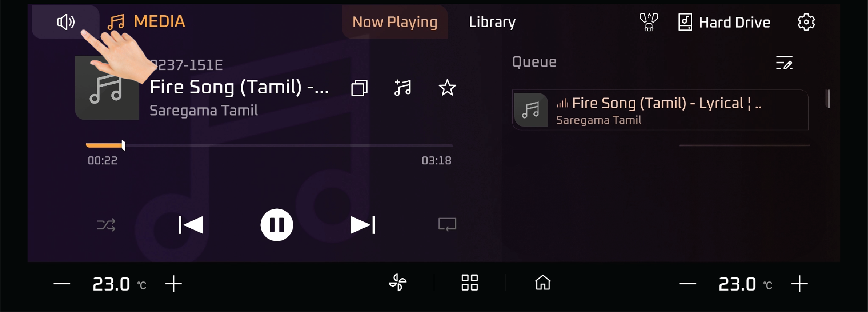Open the volume control speaker icon
868x312 pixels.
click(x=65, y=22)
